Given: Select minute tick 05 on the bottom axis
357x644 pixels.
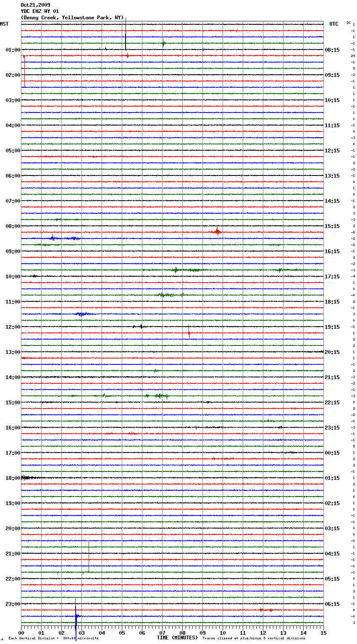Looking at the screenshot, I should [x=122, y=633].
